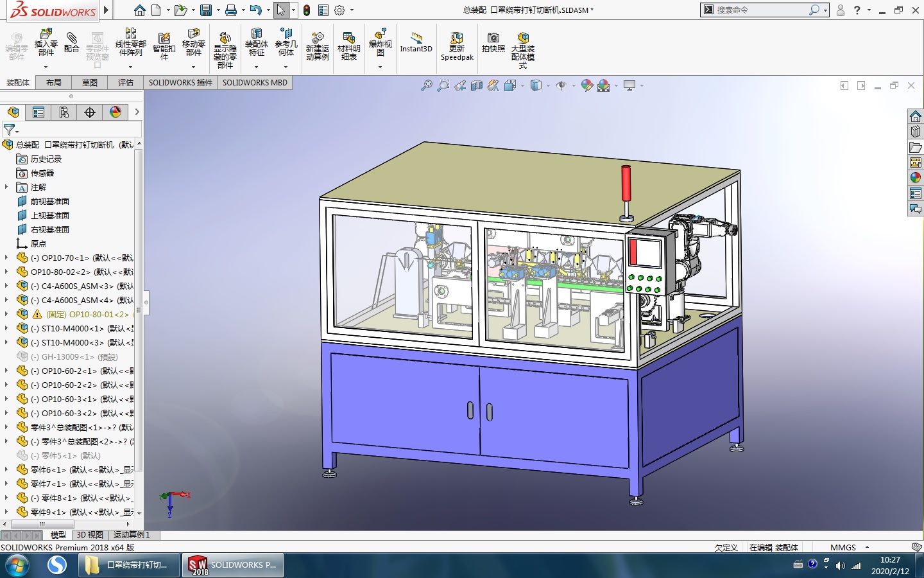Image resolution: width=924 pixels, height=578 pixels.
Task: Expand the ST10-M4000<1> component node
Action: click(x=6, y=328)
